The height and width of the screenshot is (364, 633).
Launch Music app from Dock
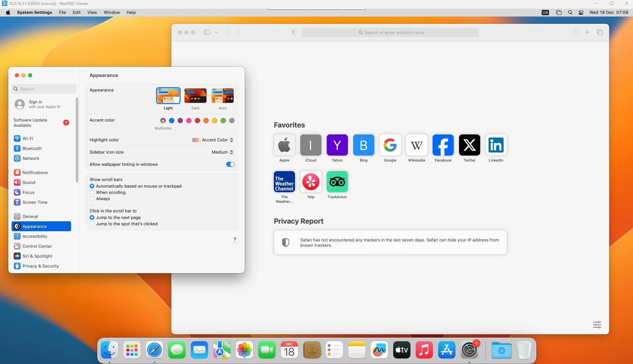(424, 350)
